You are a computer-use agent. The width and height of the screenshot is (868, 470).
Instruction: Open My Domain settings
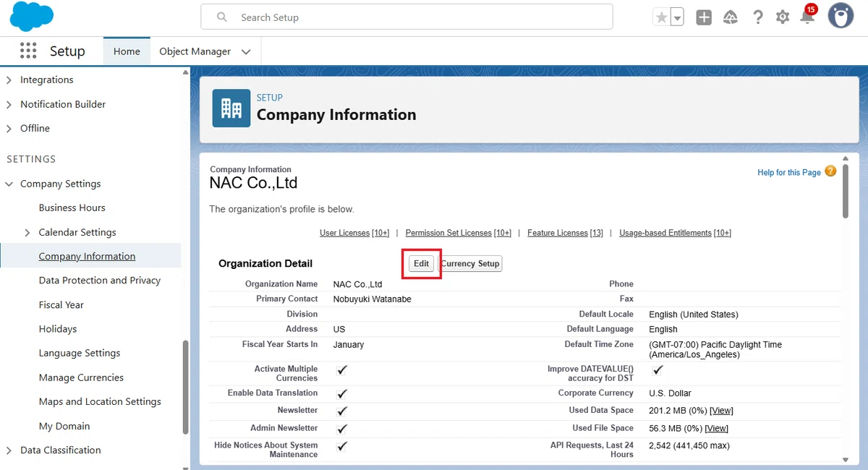[64, 427]
